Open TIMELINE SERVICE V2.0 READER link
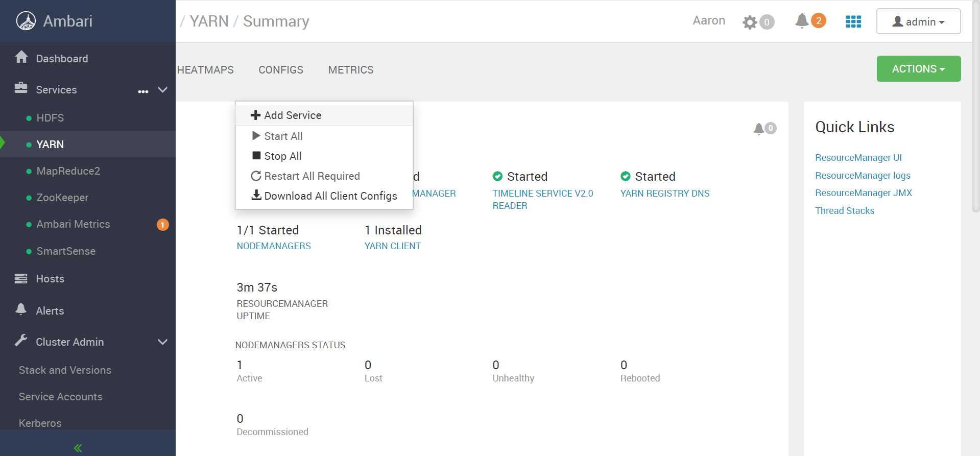Image resolution: width=980 pixels, height=456 pixels. pos(543,200)
